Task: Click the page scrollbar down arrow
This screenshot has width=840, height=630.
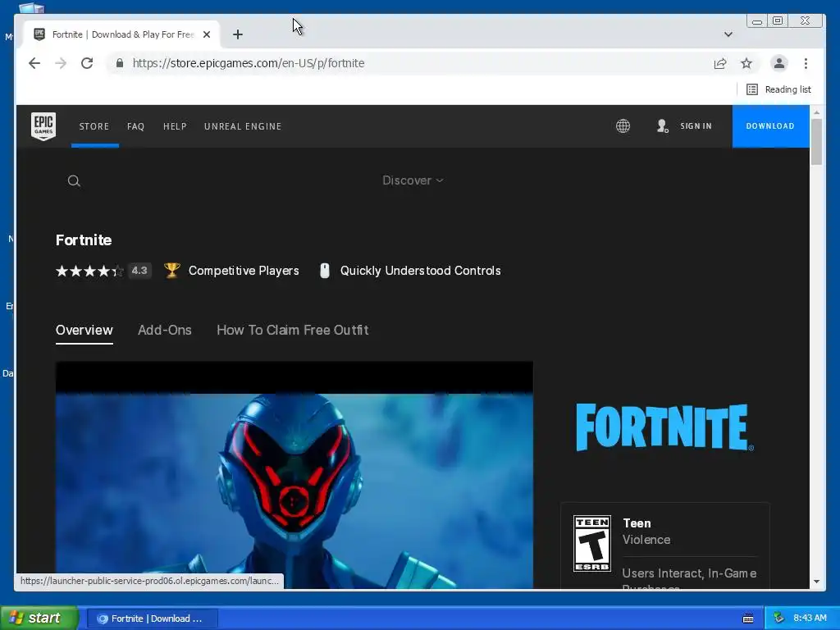Action: pos(816,582)
